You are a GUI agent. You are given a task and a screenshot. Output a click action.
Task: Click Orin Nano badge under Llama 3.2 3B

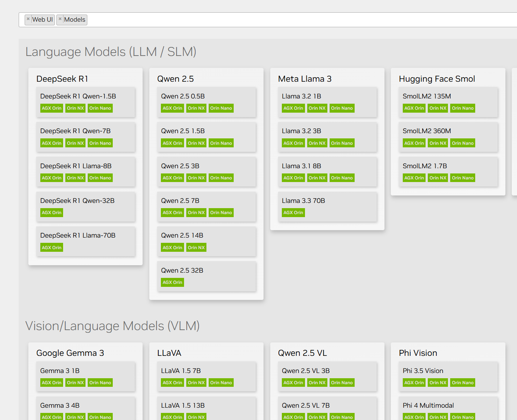[x=342, y=143]
